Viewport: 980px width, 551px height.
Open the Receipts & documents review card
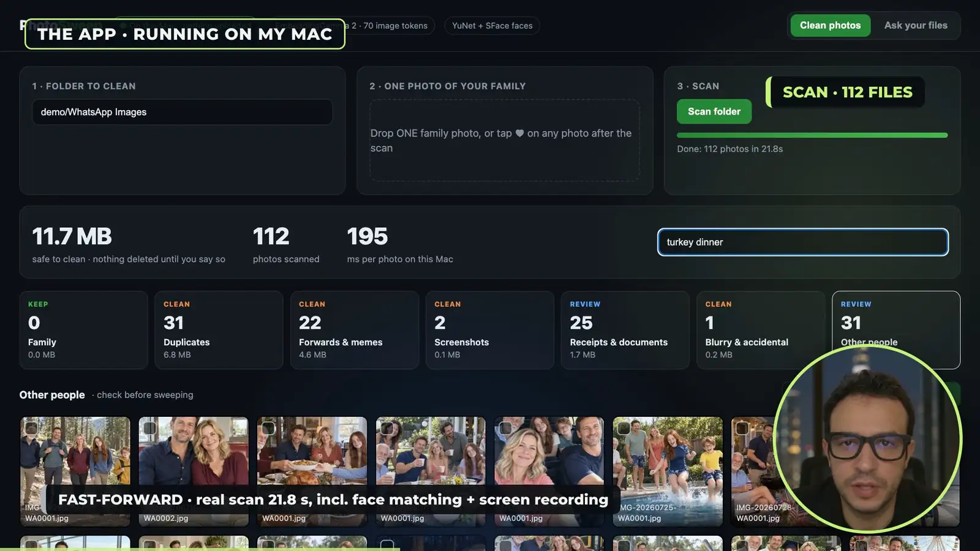point(625,330)
